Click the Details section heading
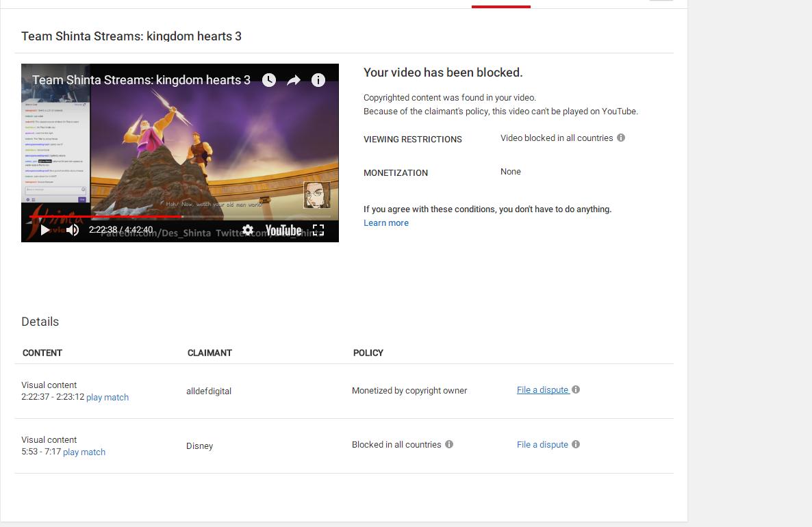 (x=40, y=322)
